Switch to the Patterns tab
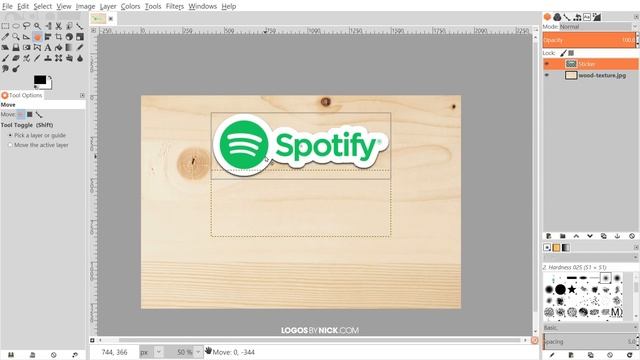This screenshot has height=360, width=640. coord(556,247)
